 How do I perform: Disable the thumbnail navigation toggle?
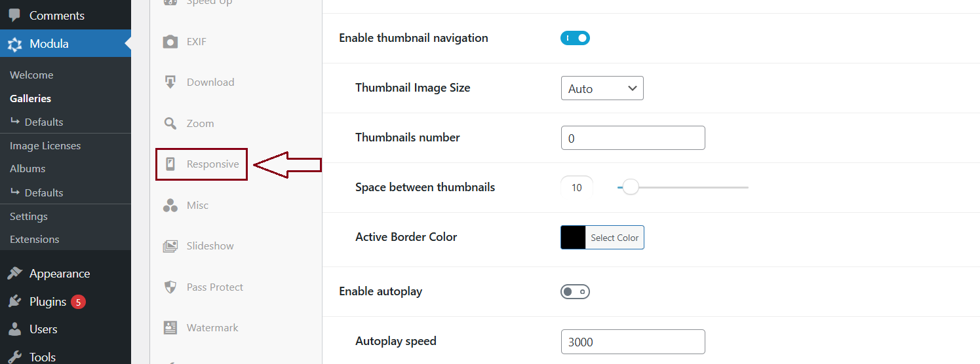coord(575,38)
